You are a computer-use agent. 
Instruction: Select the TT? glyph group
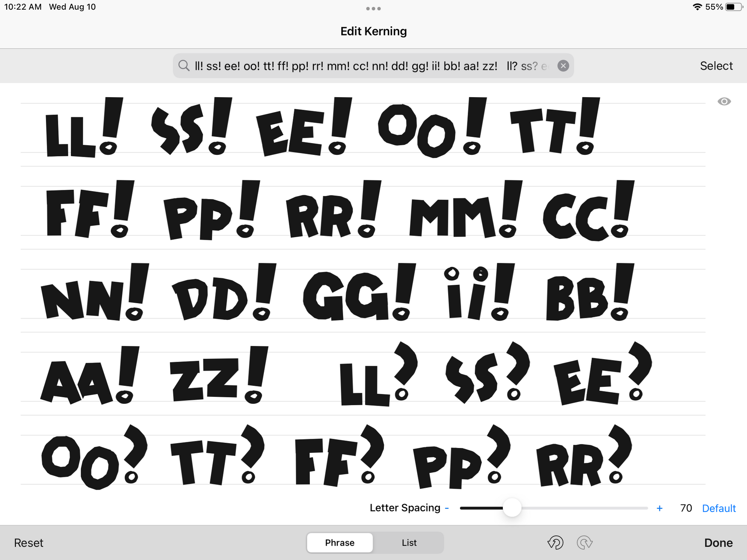217,455
